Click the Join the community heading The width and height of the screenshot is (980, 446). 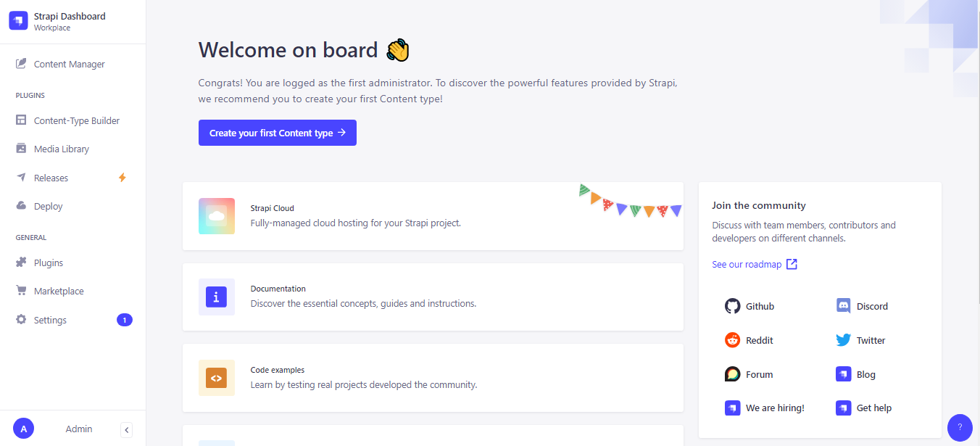(x=759, y=205)
